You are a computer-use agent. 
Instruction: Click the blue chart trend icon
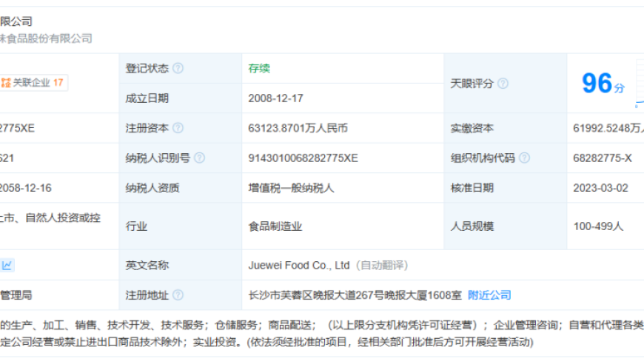(x=7, y=265)
